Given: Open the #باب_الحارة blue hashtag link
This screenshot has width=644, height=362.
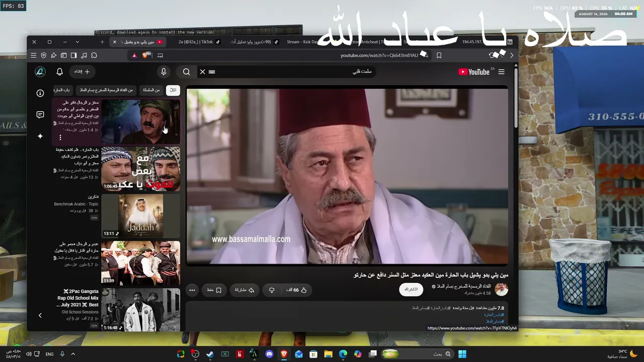Looking at the screenshot, I should [x=493, y=315].
